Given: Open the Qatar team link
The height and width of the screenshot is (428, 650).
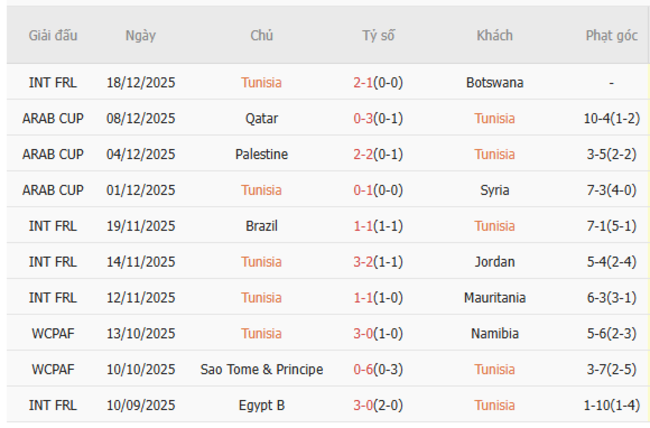Looking at the screenshot, I should click(x=262, y=118).
